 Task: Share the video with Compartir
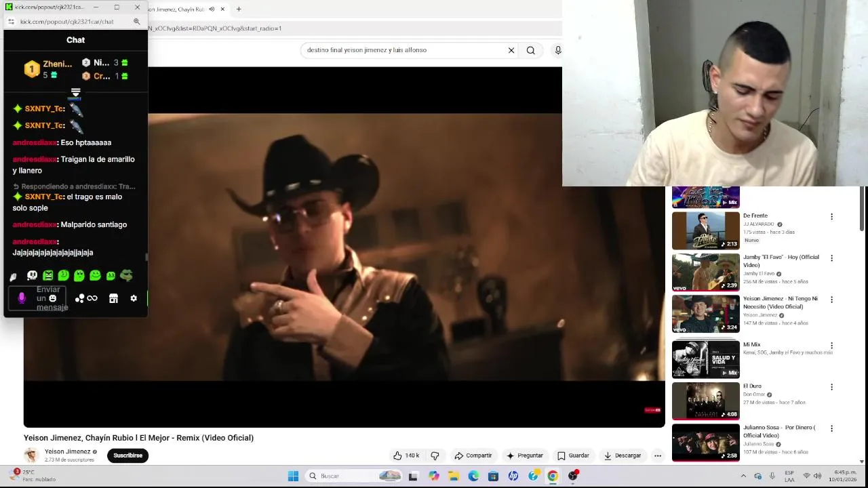(x=473, y=455)
